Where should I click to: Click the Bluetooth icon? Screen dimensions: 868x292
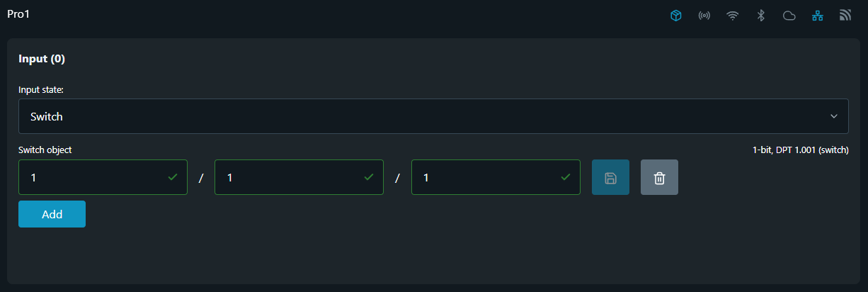(761, 16)
